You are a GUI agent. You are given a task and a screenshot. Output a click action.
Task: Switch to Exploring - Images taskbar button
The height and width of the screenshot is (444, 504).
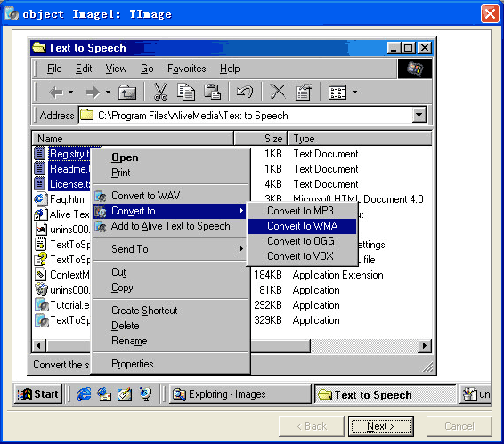coord(240,394)
